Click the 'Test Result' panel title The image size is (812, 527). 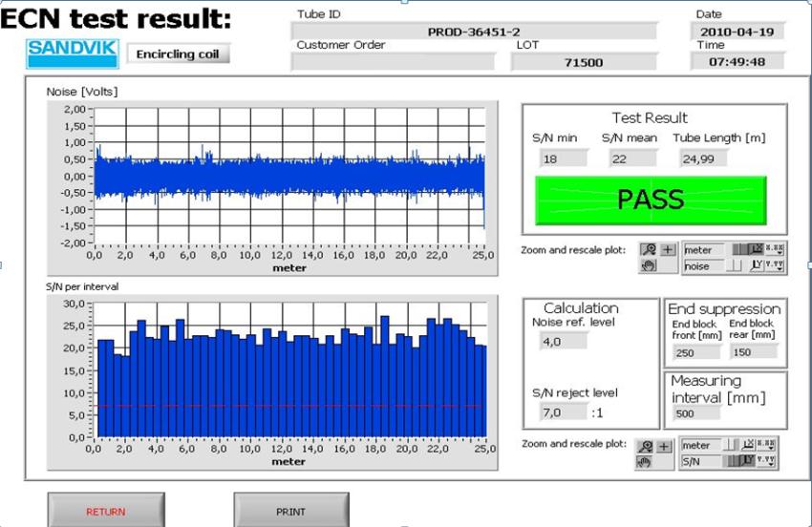(650, 117)
